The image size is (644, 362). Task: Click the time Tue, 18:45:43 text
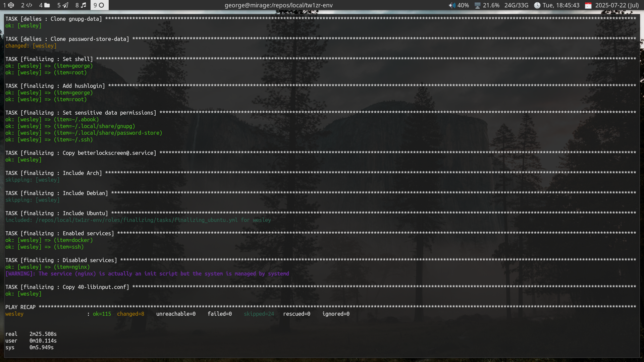(x=561, y=5)
